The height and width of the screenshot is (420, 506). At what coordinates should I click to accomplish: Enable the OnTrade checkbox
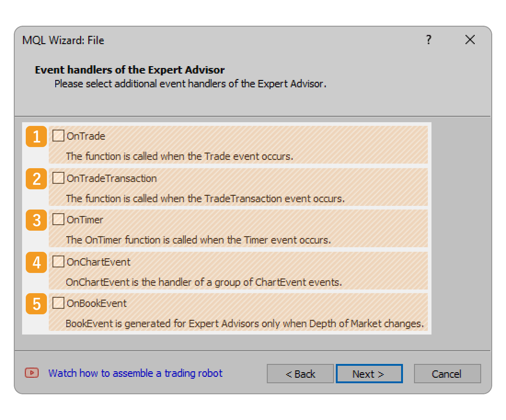pos(58,136)
